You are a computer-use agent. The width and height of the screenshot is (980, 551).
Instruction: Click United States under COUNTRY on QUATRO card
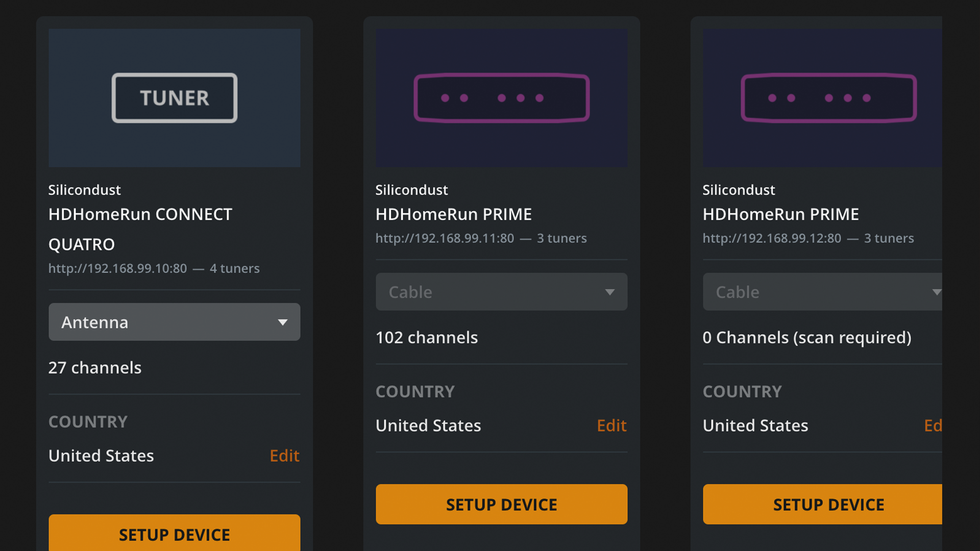pos(101,456)
